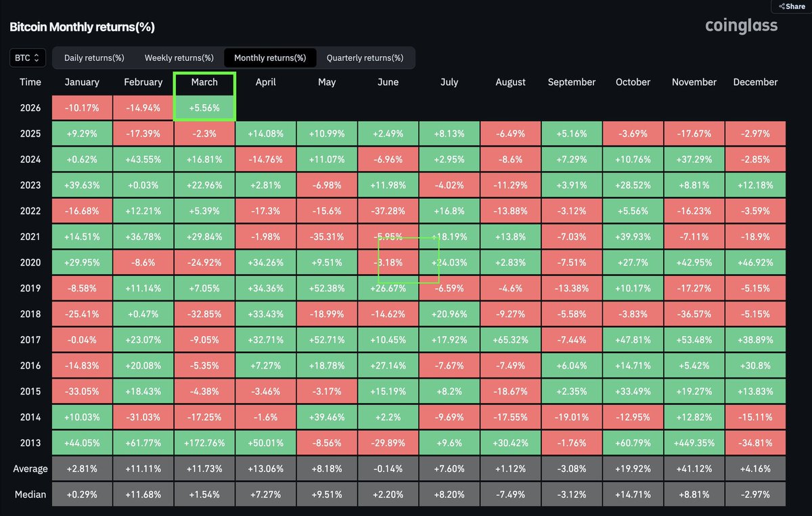Select the 2023 January cell +39.63%

click(x=82, y=185)
